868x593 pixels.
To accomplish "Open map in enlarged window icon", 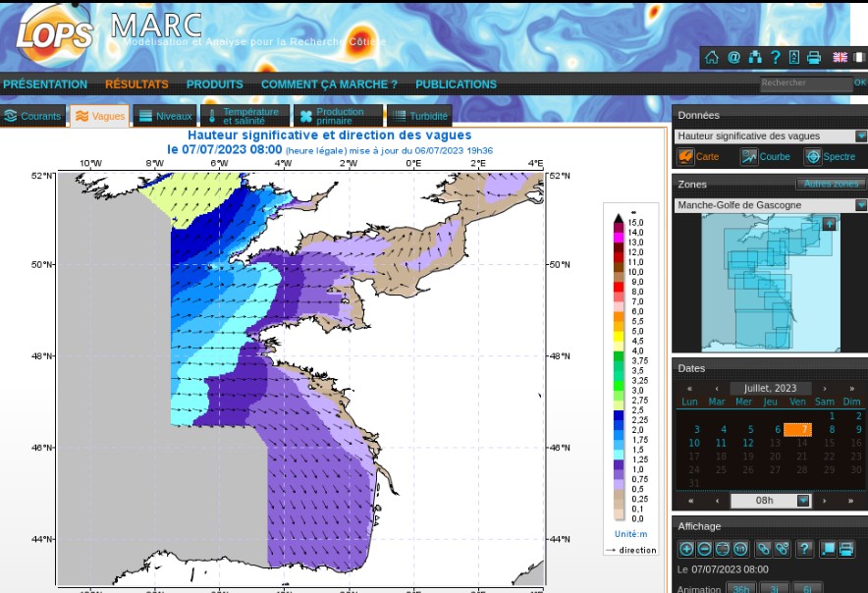I will point(828,549).
